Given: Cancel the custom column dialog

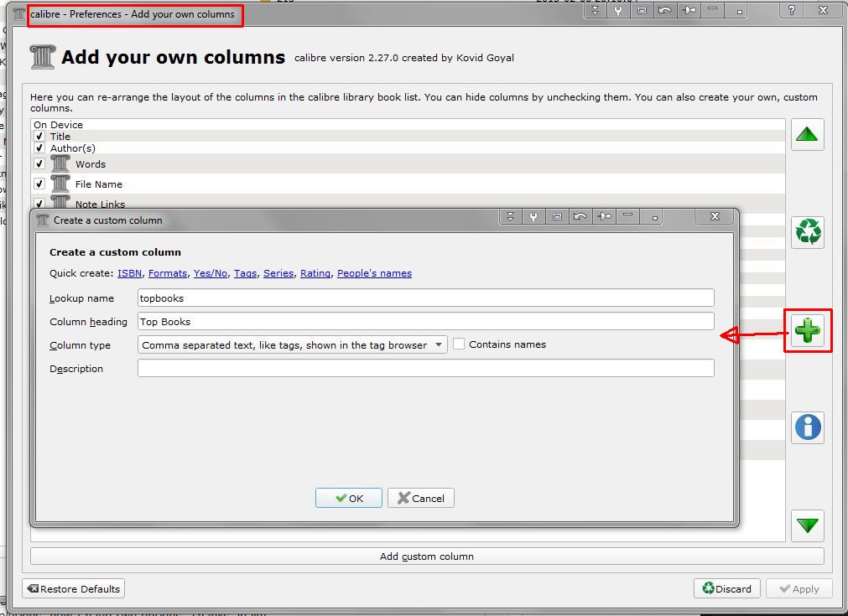Looking at the screenshot, I should 421,498.
